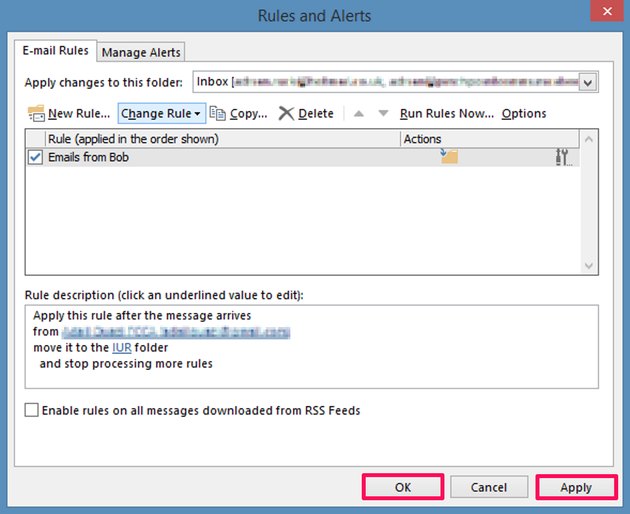The image size is (630, 514).
Task: Click the Cancel button
Action: [489, 487]
